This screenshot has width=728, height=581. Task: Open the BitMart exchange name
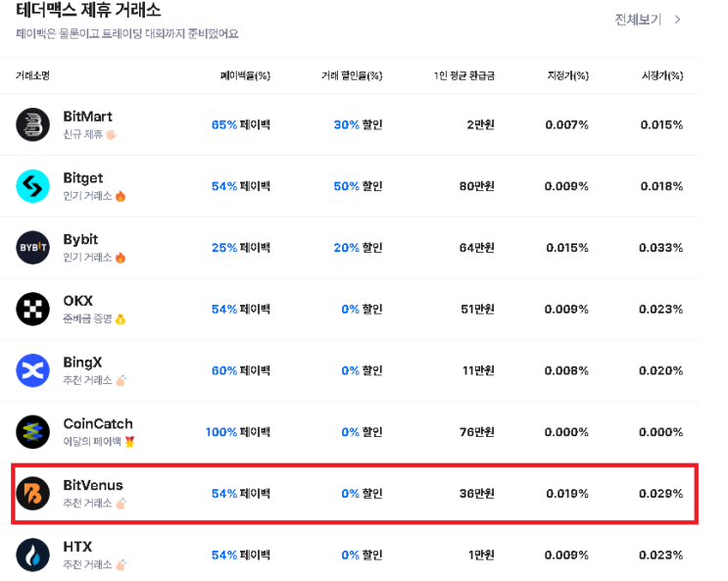click(88, 117)
